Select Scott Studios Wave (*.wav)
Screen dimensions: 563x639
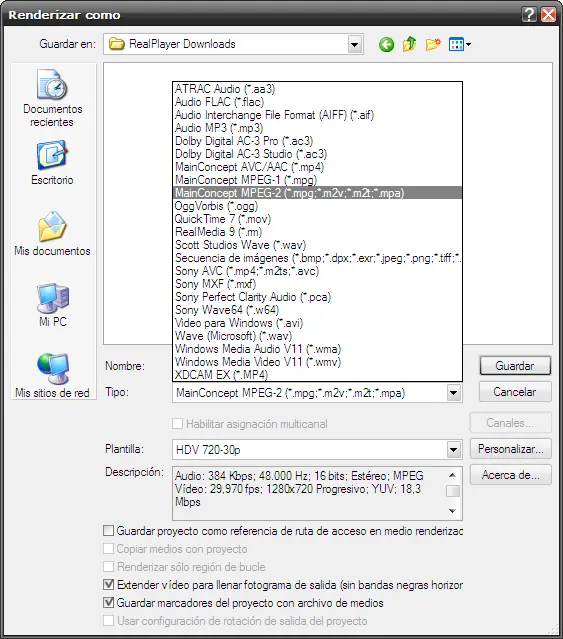click(x=317, y=245)
